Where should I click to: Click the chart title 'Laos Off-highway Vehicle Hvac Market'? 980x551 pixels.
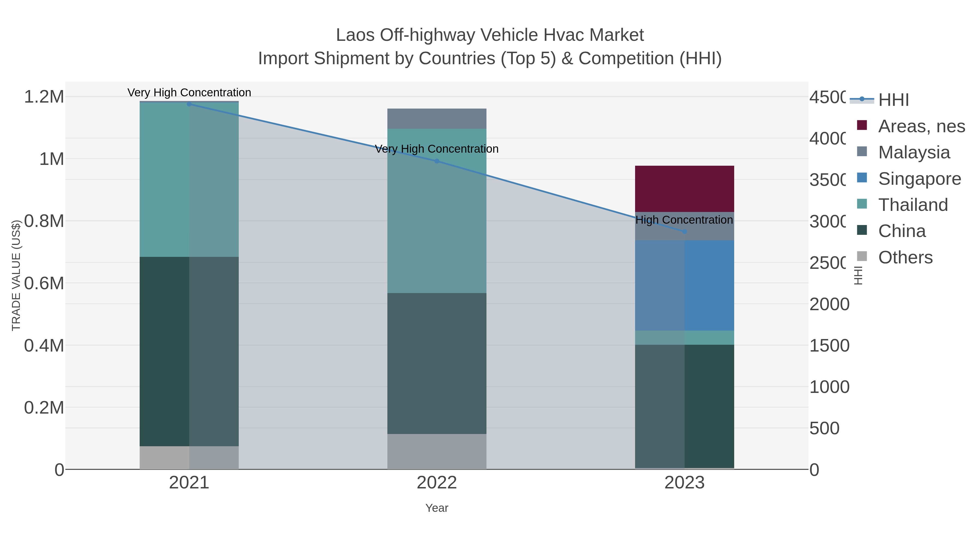[490, 35]
